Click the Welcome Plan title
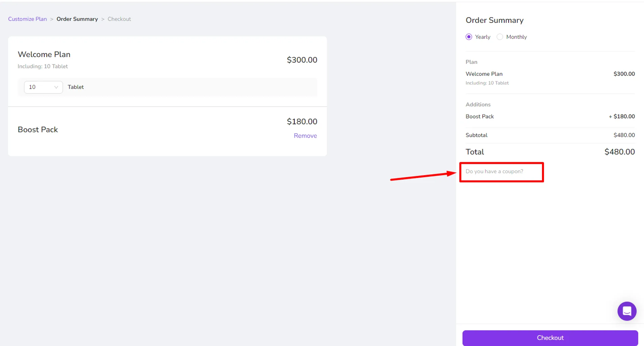Image resolution: width=644 pixels, height=346 pixels. point(44,54)
